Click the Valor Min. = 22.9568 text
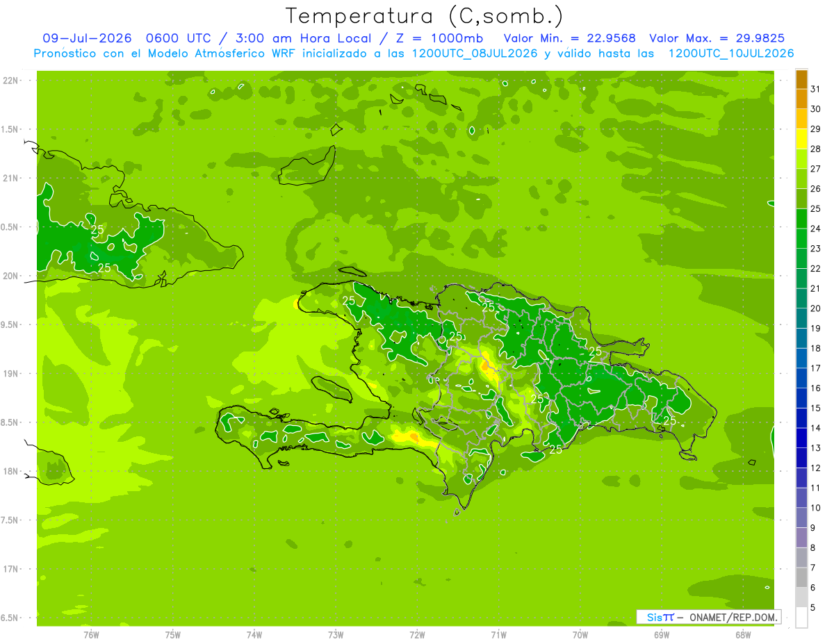 [570, 38]
